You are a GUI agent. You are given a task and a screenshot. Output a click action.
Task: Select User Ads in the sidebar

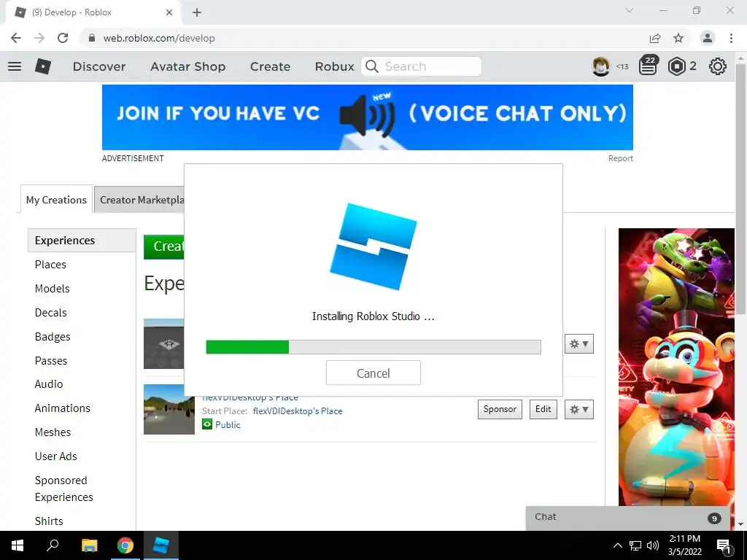[55, 456]
